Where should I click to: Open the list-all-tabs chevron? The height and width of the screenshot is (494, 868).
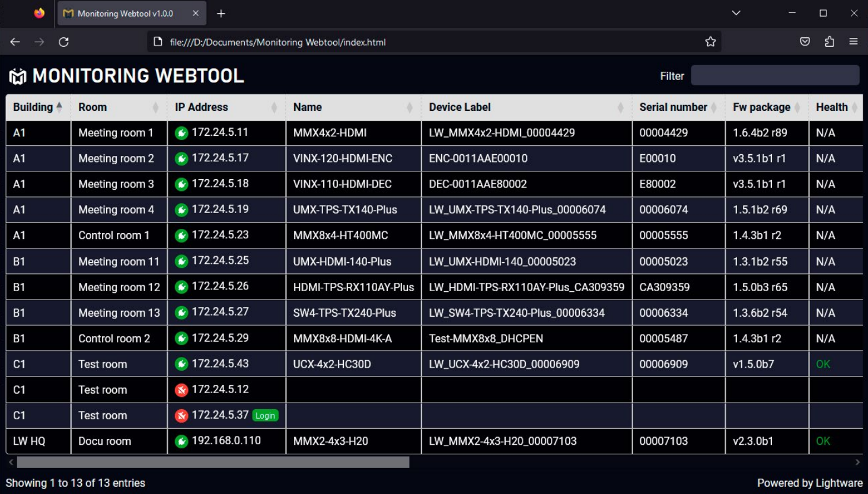736,12
